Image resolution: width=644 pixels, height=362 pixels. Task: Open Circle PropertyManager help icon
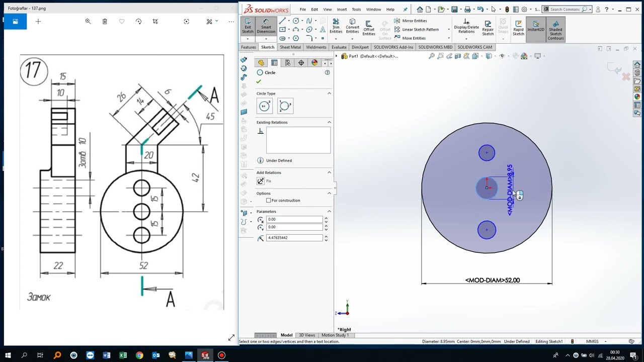pos(327,72)
